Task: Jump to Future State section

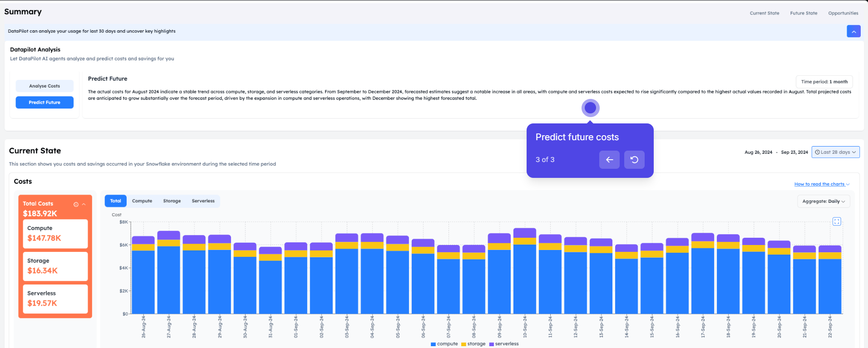Action: 804,13
